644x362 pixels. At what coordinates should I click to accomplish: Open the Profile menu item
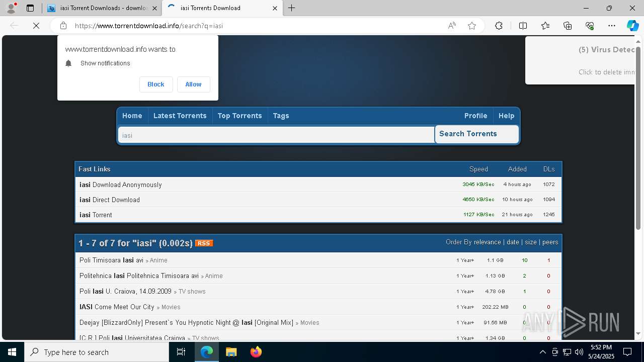pos(475,116)
